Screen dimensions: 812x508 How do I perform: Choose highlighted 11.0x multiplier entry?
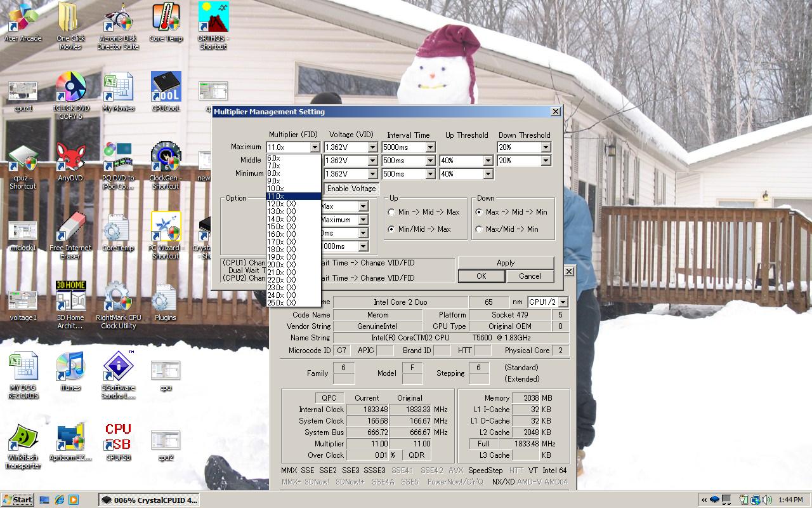pyautogui.click(x=294, y=196)
